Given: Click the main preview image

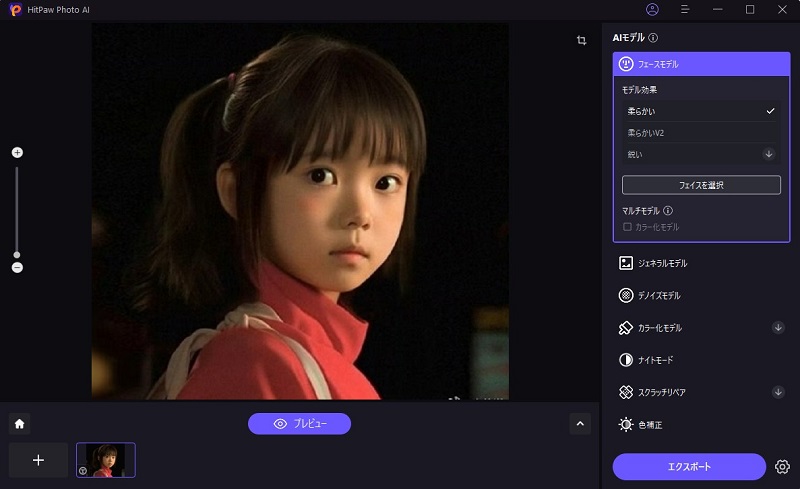Looking at the screenshot, I should pos(300,211).
